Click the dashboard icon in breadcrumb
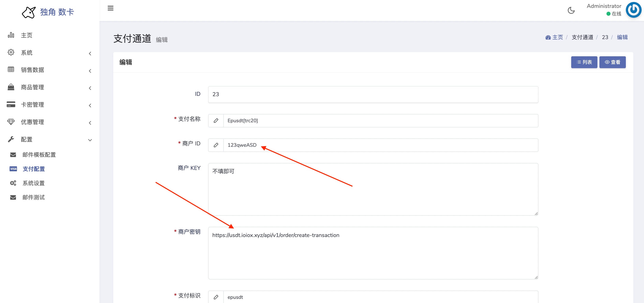The width and height of the screenshot is (644, 303). pos(548,38)
